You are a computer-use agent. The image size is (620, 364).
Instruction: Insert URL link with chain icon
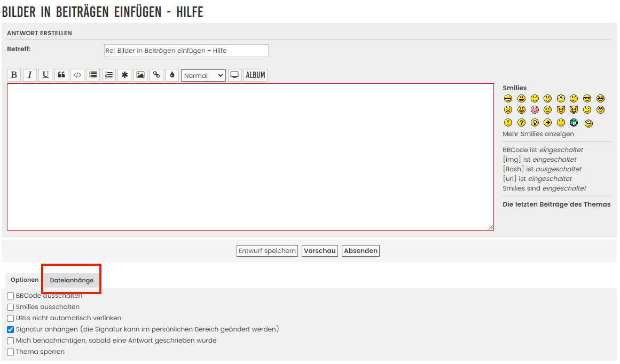click(x=156, y=75)
